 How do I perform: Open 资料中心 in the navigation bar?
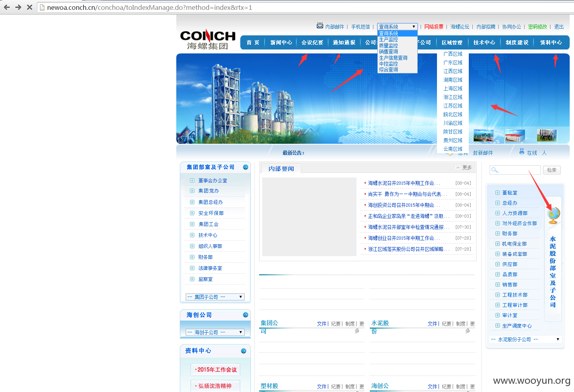click(x=551, y=42)
